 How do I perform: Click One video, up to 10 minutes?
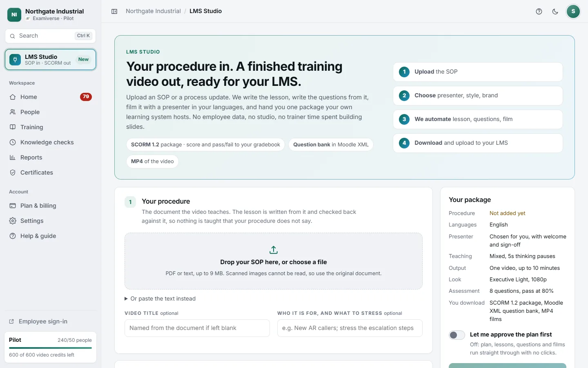pyautogui.click(x=525, y=268)
